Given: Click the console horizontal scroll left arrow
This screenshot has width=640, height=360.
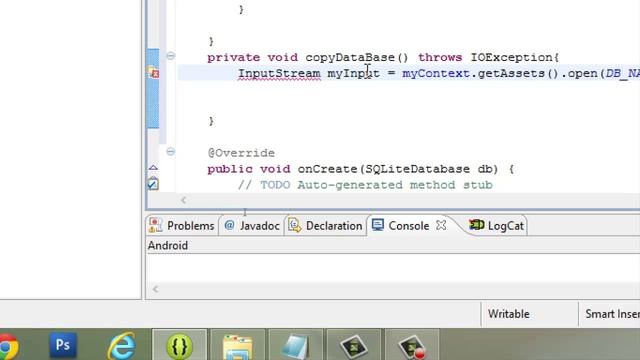Looking at the screenshot, I should [155, 289].
